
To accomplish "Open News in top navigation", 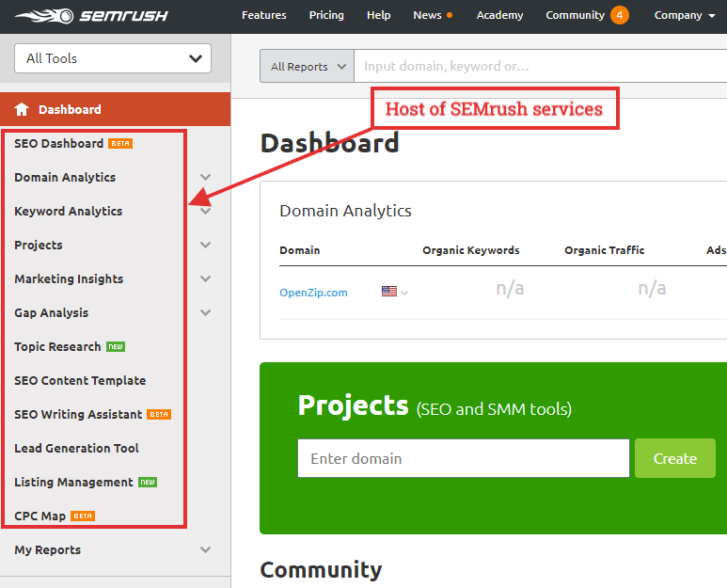I will pyautogui.click(x=427, y=15).
